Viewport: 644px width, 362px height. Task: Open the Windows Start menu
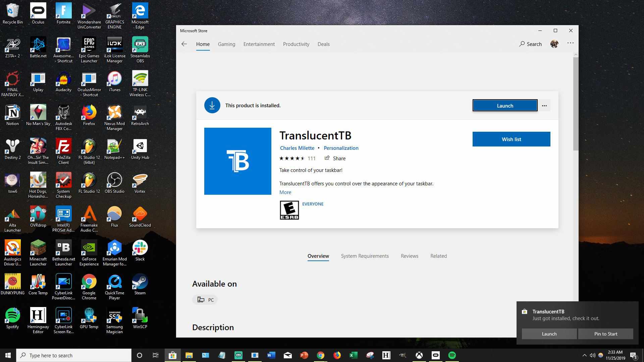(8, 355)
